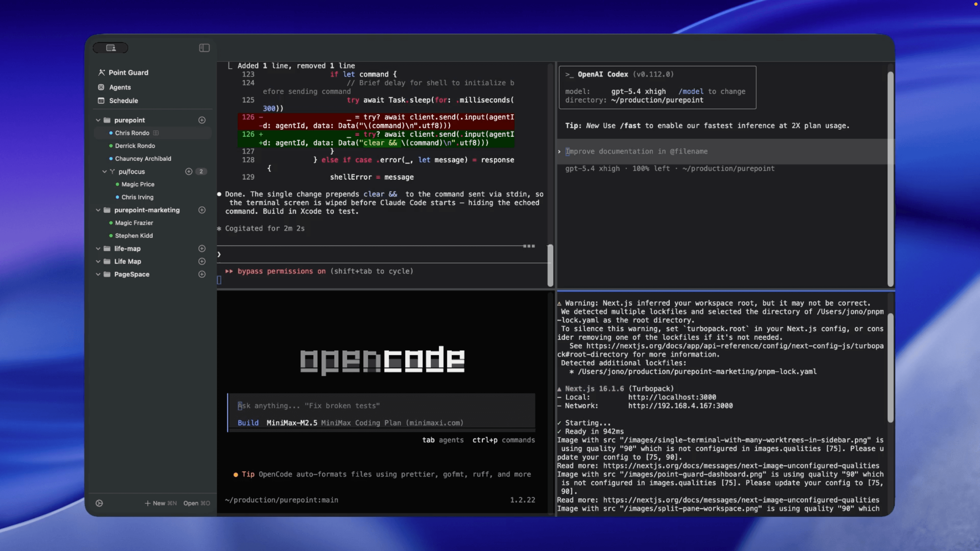Select the Derrick Rondo agent
Viewport: 980px width, 551px height.
click(x=135, y=146)
